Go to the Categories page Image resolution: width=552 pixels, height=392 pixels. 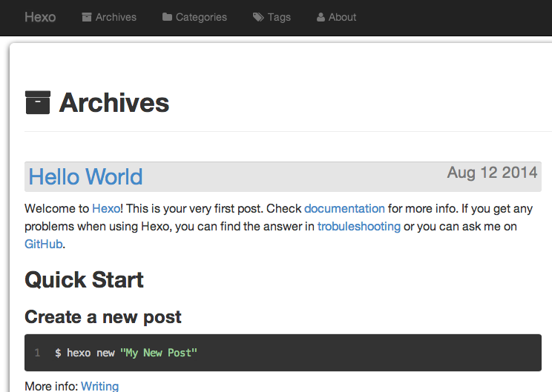[x=201, y=18]
